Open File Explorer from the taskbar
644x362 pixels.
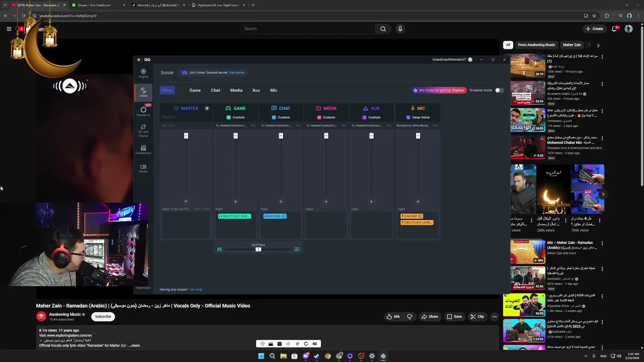coord(283,356)
